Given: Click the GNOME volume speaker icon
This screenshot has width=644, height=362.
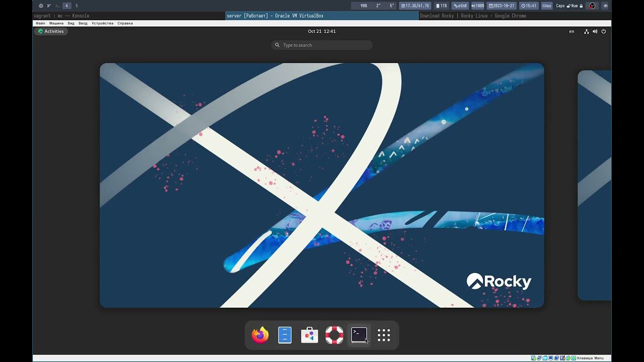Looking at the screenshot, I should 595,31.
